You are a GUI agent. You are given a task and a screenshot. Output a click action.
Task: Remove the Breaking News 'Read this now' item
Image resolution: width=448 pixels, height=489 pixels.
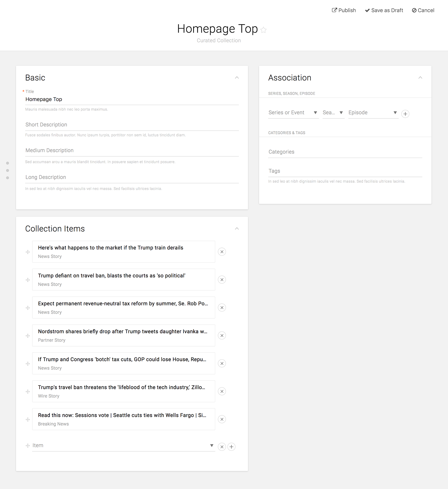(x=222, y=419)
